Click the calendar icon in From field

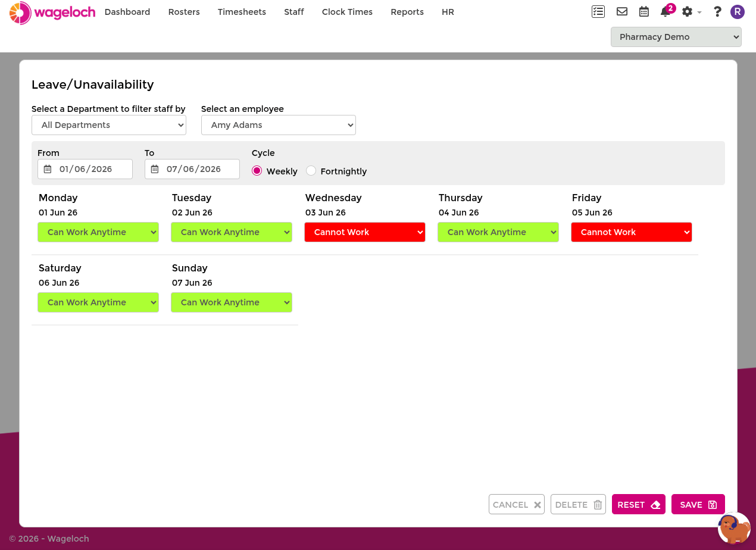pyautogui.click(x=48, y=169)
